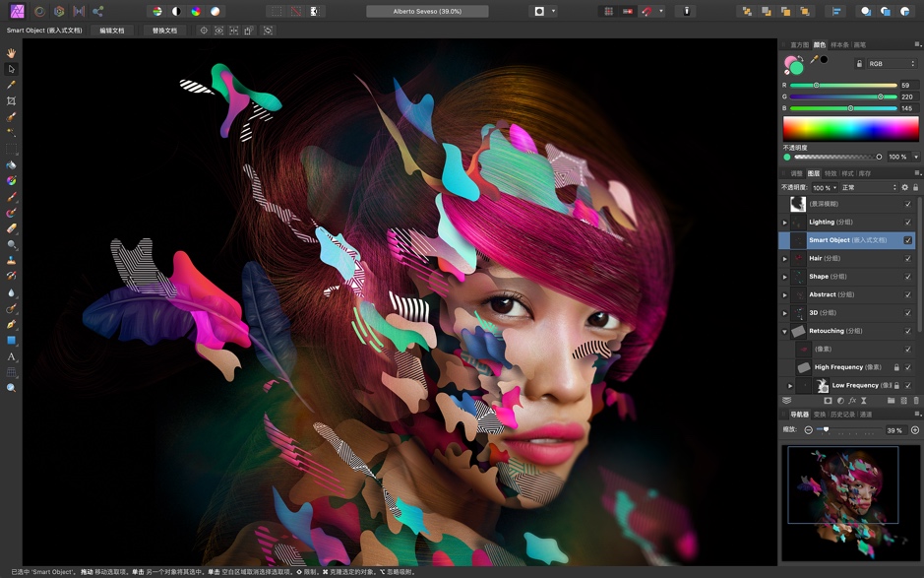Open the Export persona icon
Screen dimensions: 924x578
coord(98,10)
